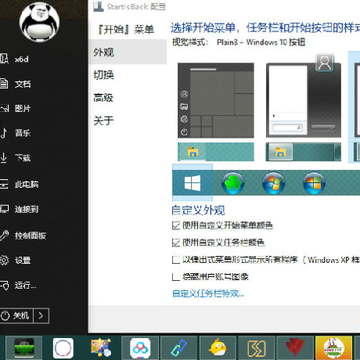Select the 外观 appearance tab
This screenshot has width=360, height=360.
pyautogui.click(x=128, y=52)
